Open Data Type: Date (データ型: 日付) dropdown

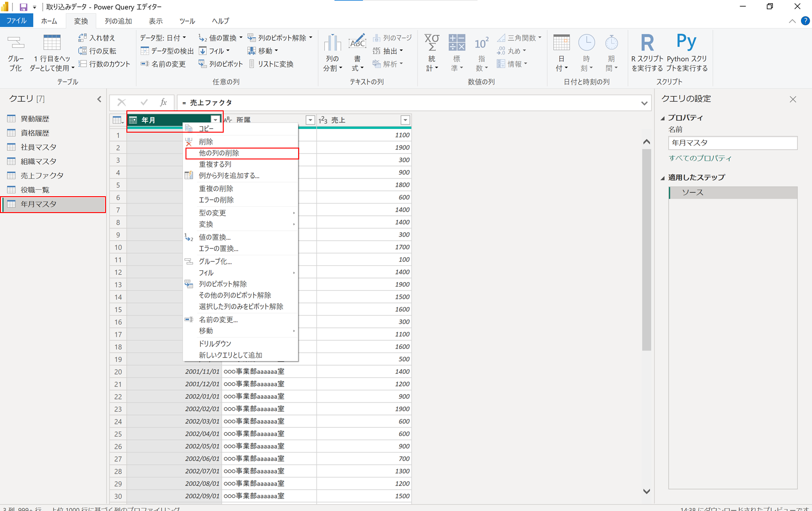[163, 38]
